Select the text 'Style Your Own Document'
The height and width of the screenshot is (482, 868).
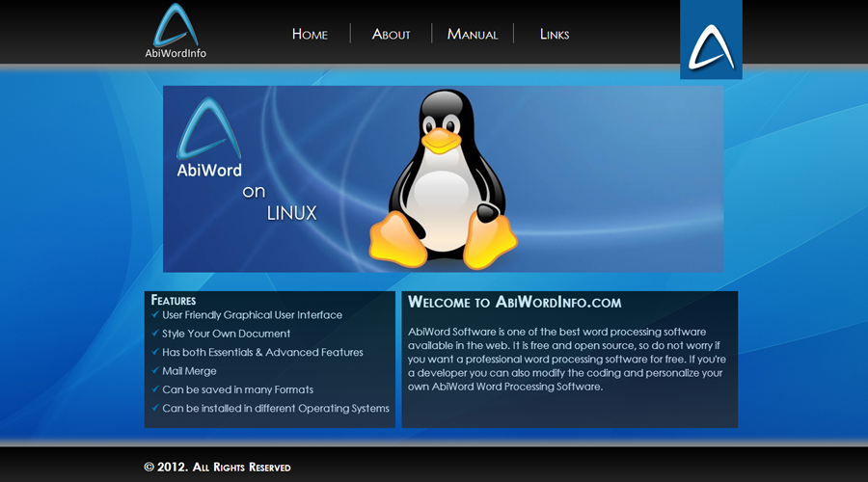226,334
